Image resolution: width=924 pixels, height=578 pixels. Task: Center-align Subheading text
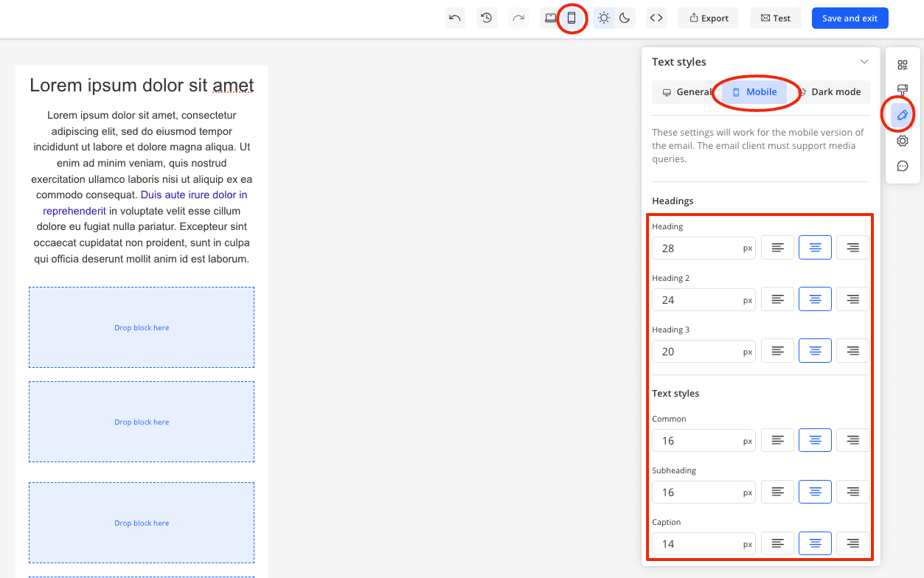point(815,492)
